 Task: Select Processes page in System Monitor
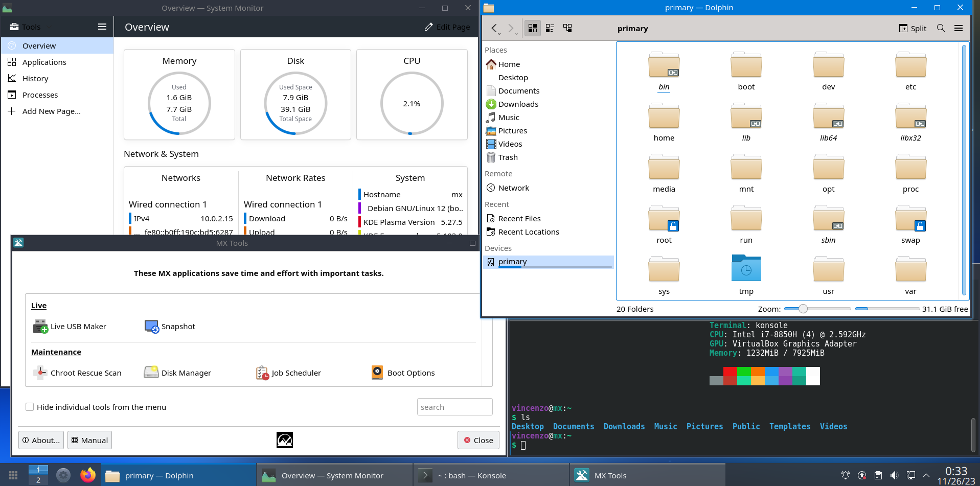(57, 95)
